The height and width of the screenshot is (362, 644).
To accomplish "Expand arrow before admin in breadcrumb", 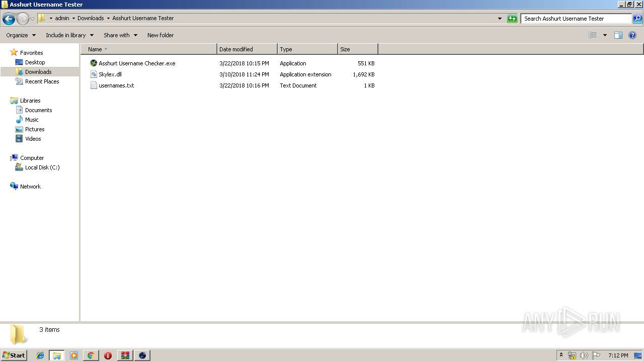I will coord(51,18).
